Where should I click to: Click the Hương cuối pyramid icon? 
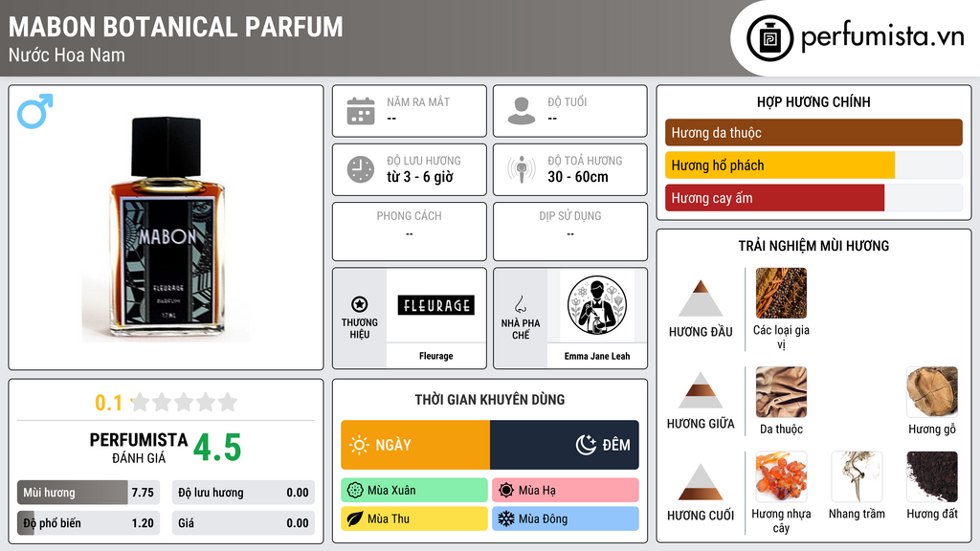click(701, 482)
